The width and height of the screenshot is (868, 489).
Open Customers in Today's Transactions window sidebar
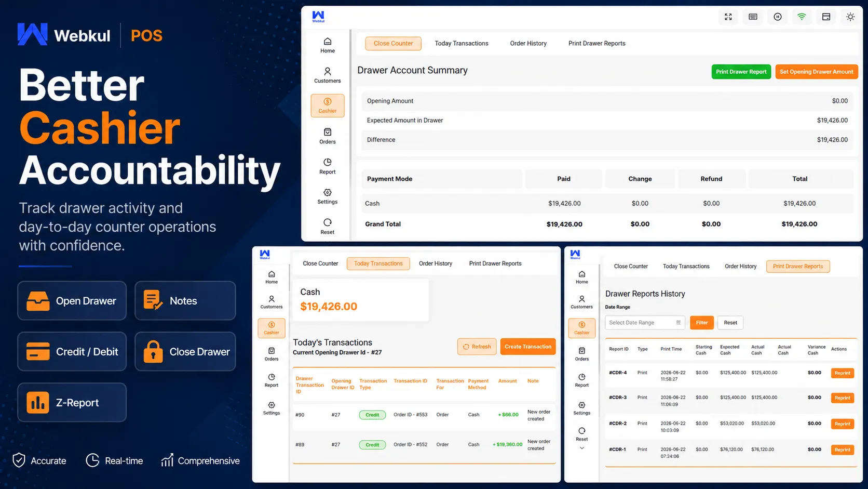[x=272, y=302]
